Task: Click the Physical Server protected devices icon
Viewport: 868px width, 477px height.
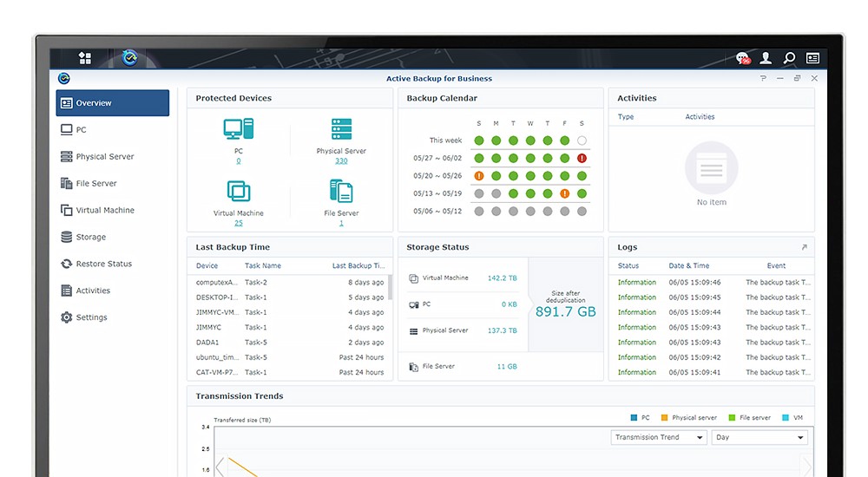Action: [x=341, y=129]
